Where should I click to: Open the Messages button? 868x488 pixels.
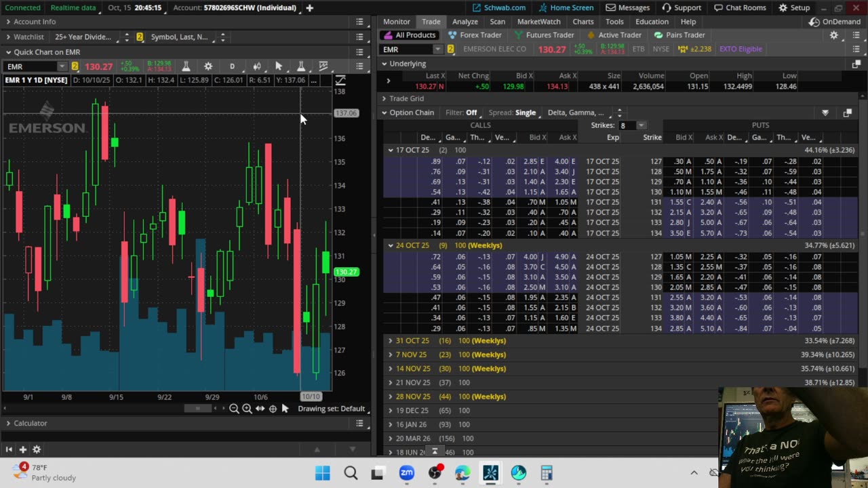click(627, 7)
